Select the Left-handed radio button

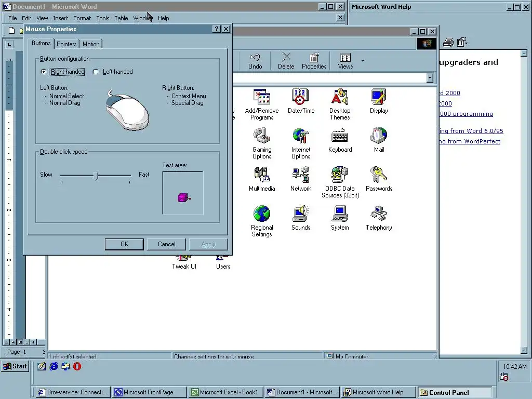coord(96,72)
